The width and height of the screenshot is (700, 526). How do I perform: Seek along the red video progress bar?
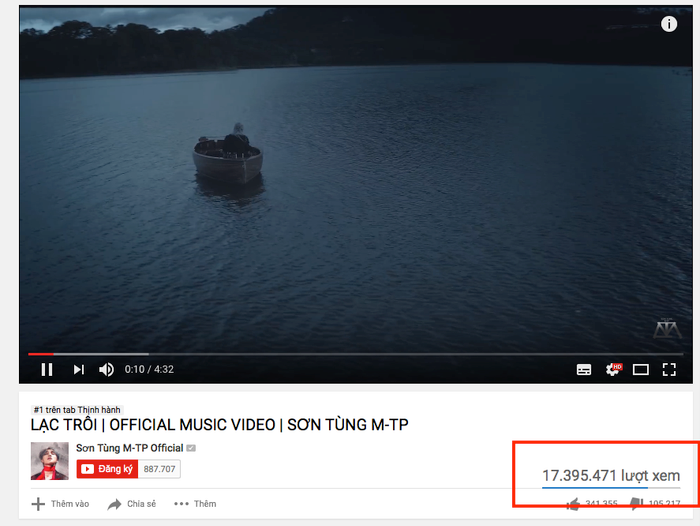(x=355, y=354)
